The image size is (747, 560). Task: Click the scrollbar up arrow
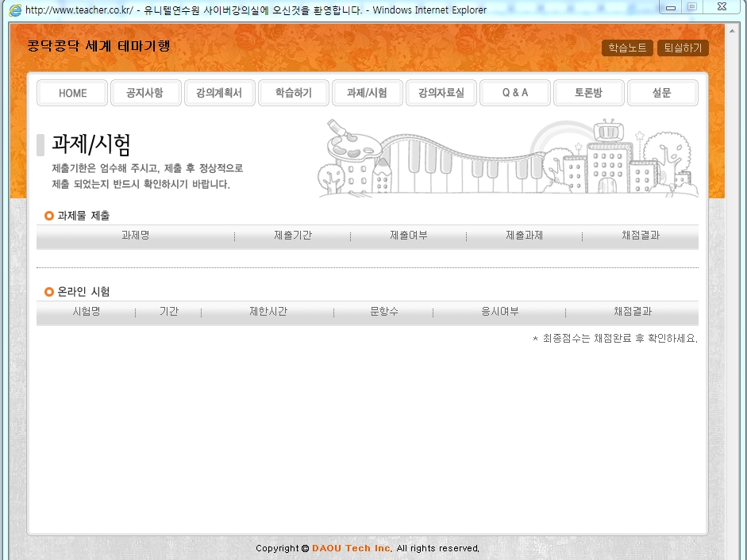(x=732, y=31)
